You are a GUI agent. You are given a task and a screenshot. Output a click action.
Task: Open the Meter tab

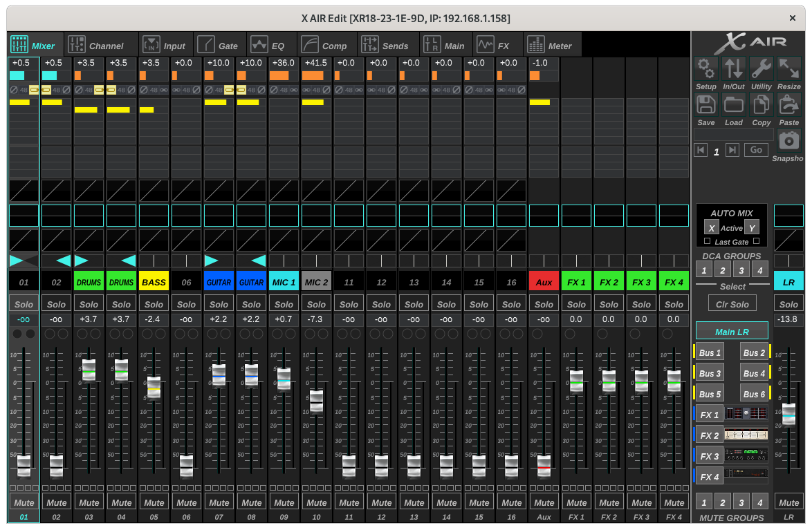point(552,45)
